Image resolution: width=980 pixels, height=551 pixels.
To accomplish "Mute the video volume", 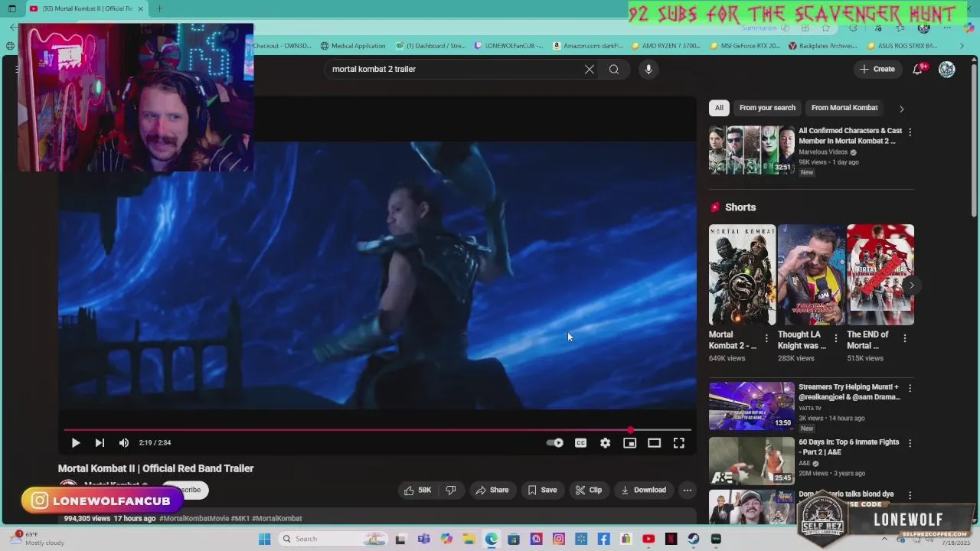I will pos(124,442).
